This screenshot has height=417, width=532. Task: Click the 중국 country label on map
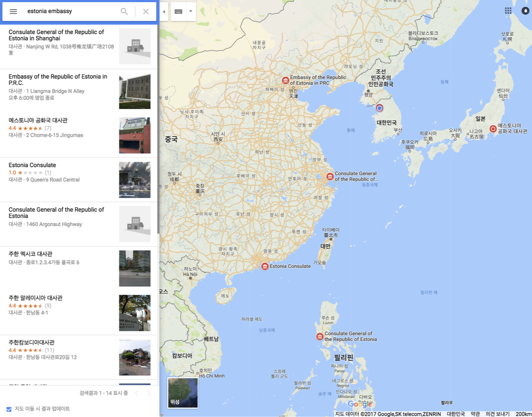(x=171, y=139)
